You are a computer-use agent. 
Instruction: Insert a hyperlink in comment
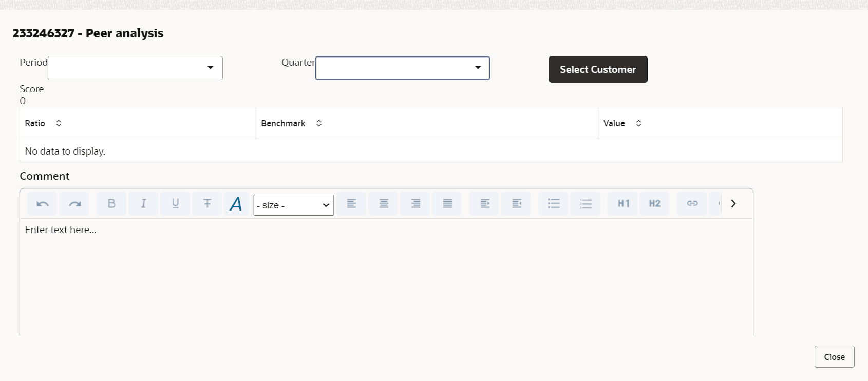(692, 204)
